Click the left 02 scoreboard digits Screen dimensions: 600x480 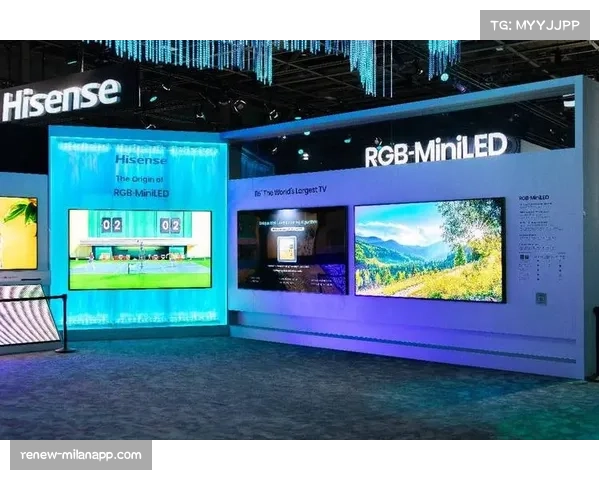point(111,225)
